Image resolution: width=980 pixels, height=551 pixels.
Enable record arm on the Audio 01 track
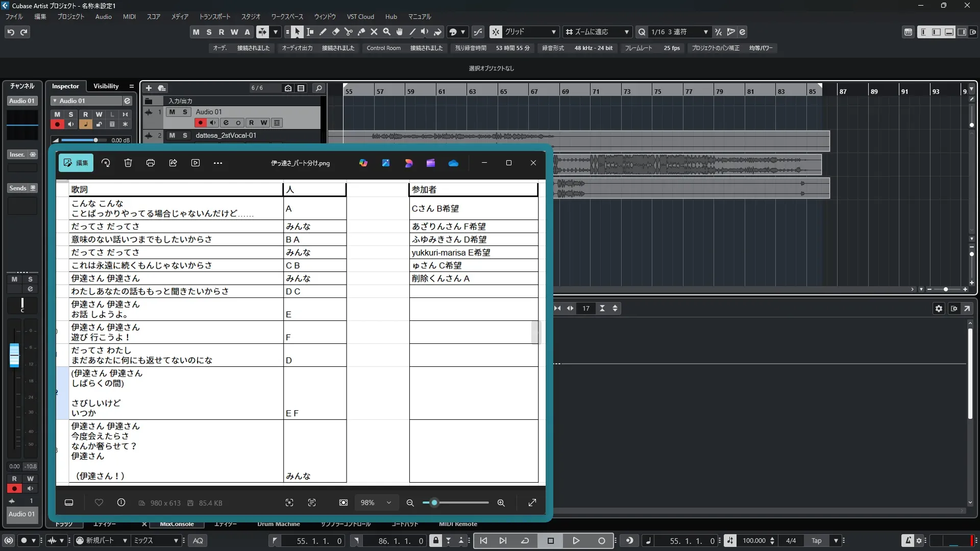click(201, 122)
